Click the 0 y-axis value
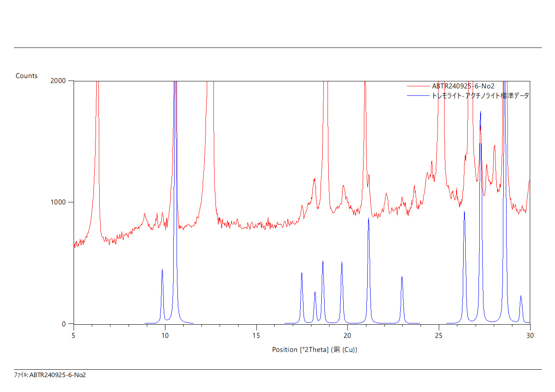This screenshot has height=392, width=555. pyautogui.click(x=64, y=324)
